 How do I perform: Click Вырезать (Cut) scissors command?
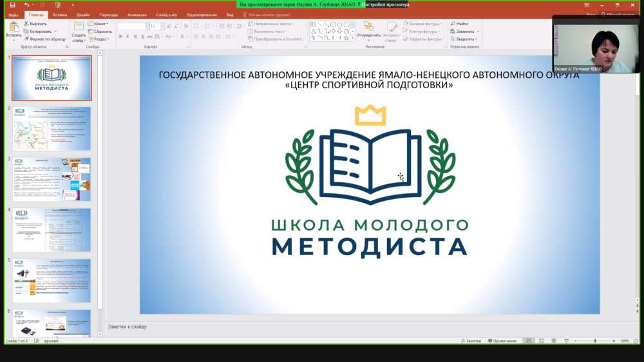click(35, 24)
